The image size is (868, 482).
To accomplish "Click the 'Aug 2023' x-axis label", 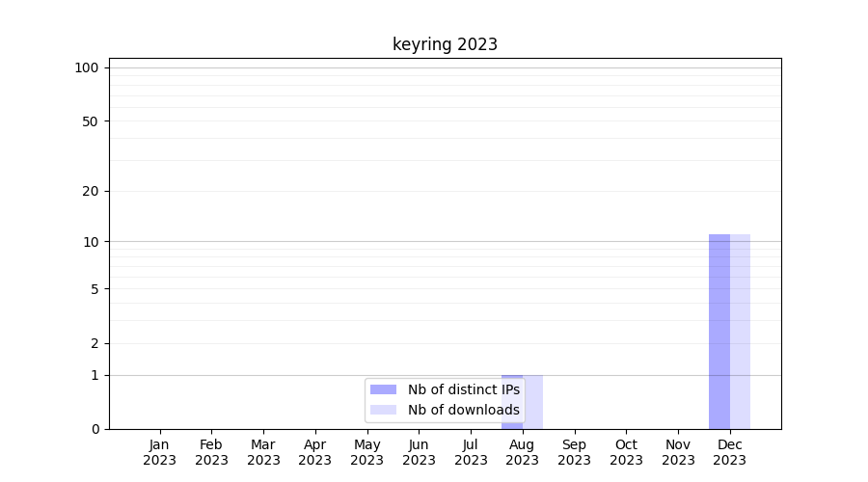I will click(523, 452).
